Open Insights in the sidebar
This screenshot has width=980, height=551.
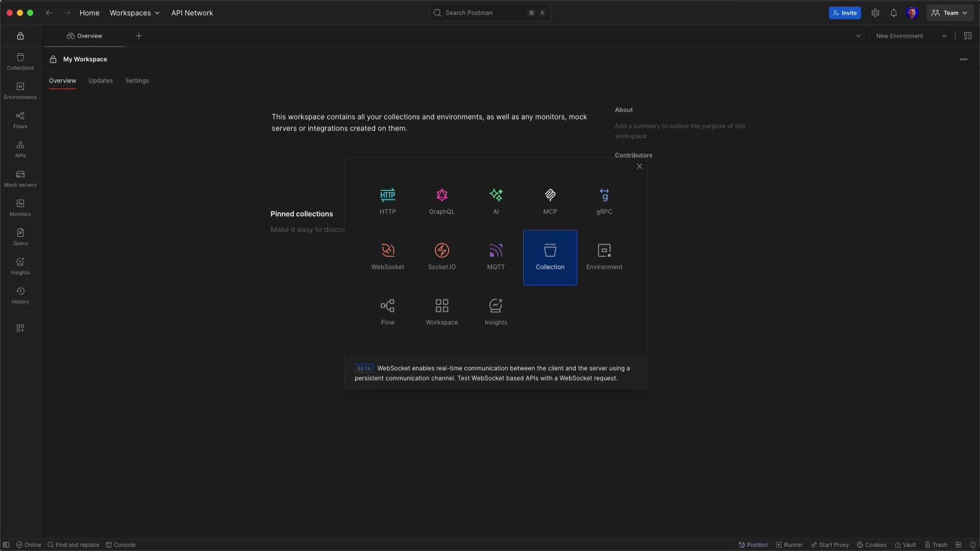coord(20,266)
